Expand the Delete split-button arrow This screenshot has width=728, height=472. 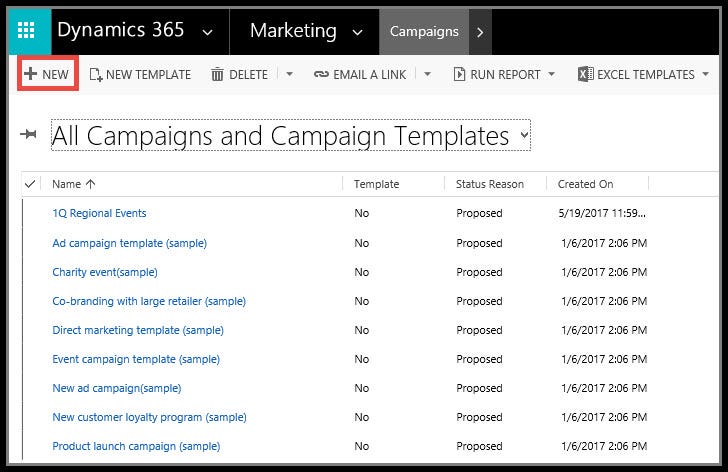click(x=289, y=75)
